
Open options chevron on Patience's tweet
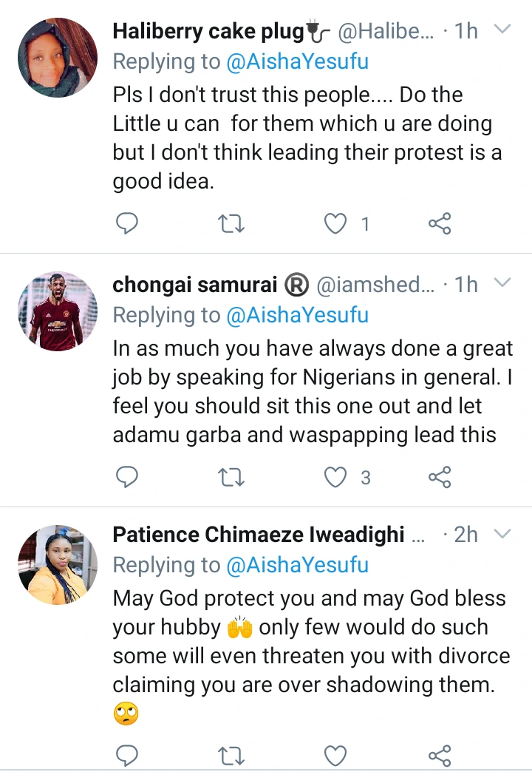click(502, 533)
